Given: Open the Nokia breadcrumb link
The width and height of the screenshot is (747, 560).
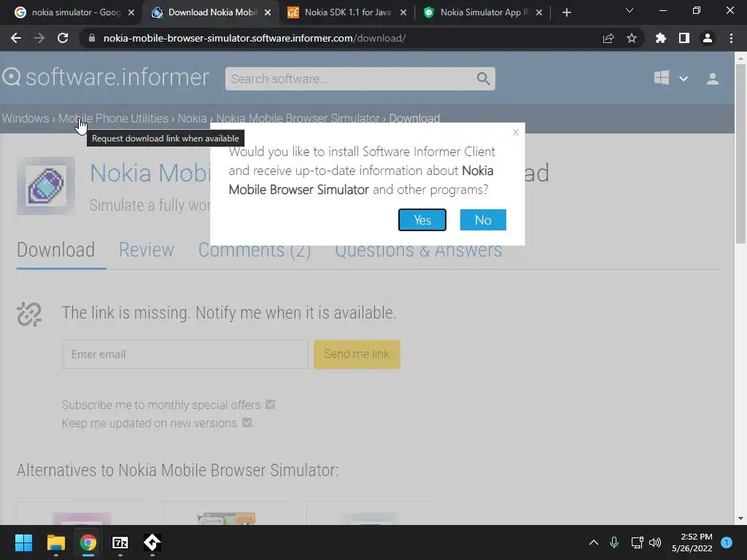Looking at the screenshot, I should coord(192,118).
